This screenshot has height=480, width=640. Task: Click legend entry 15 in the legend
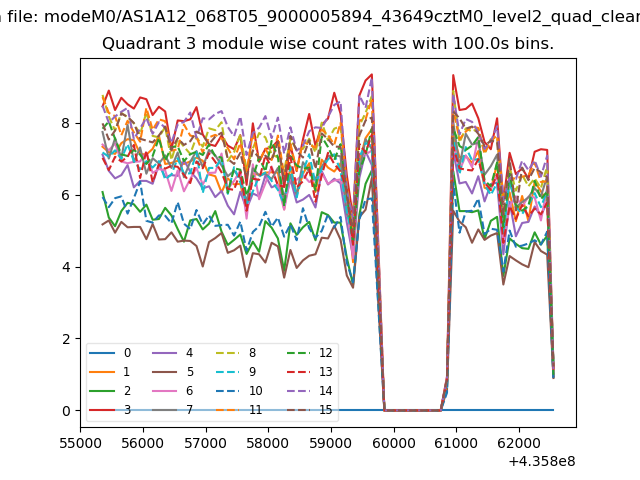point(325,410)
